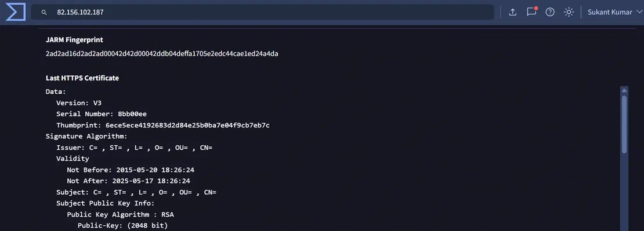Select the JARM fingerprint hash value

[162, 54]
